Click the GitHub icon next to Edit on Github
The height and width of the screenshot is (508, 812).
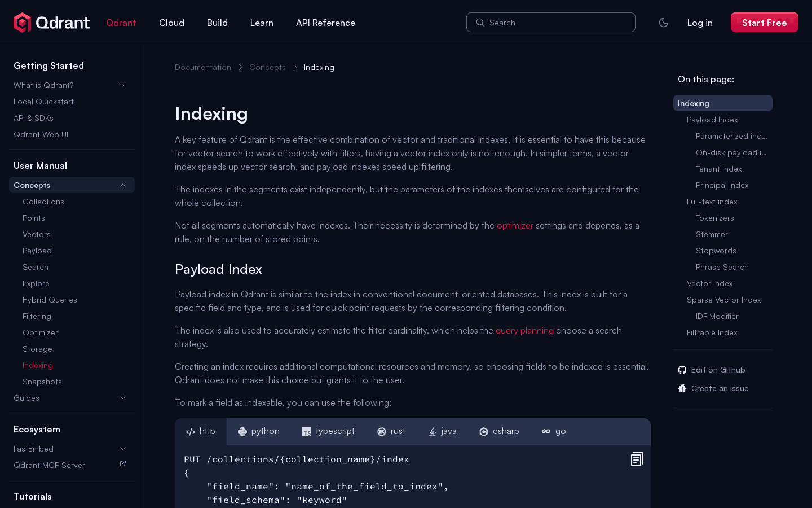tap(682, 370)
